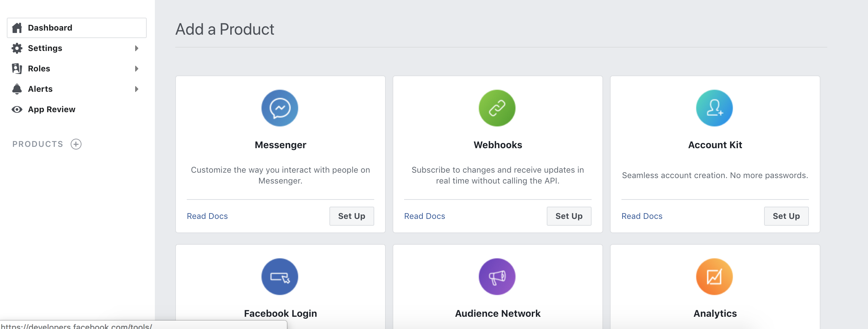Screen dimensions: 868x329
Task: Set Up the Messenger product
Action: (352, 216)
